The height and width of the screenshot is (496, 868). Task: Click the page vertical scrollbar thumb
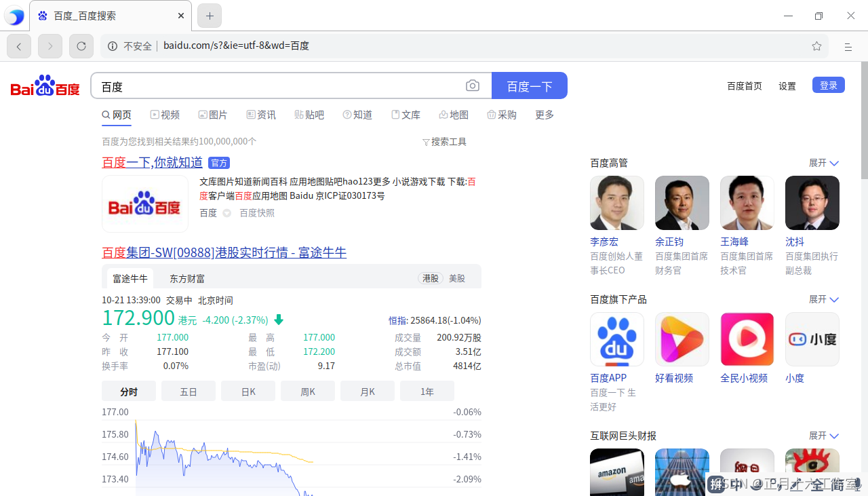pos(864,121)
